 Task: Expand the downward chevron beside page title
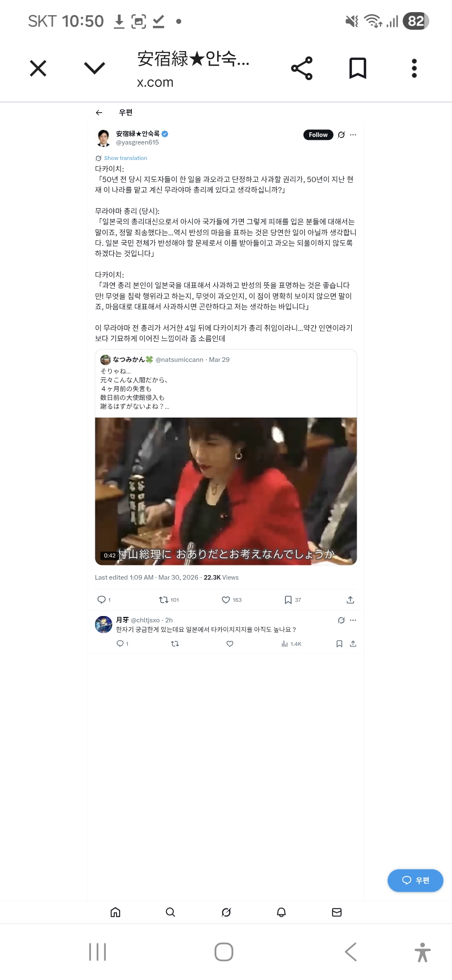pos(95,68)
